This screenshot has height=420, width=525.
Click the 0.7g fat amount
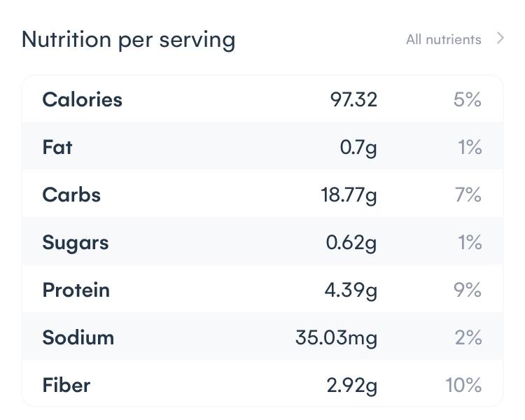click(358, 147)
